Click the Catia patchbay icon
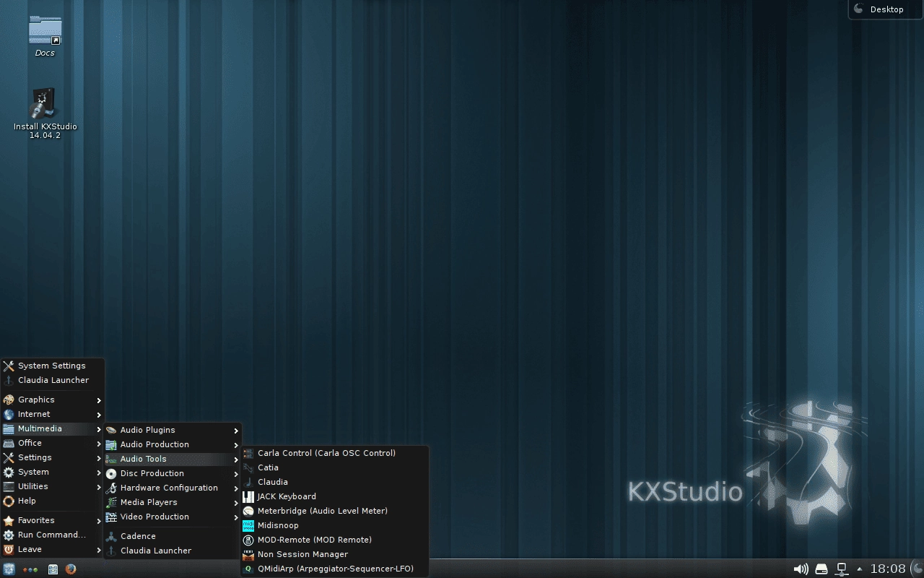Screen dimensions: 924x578 [248, 467]
